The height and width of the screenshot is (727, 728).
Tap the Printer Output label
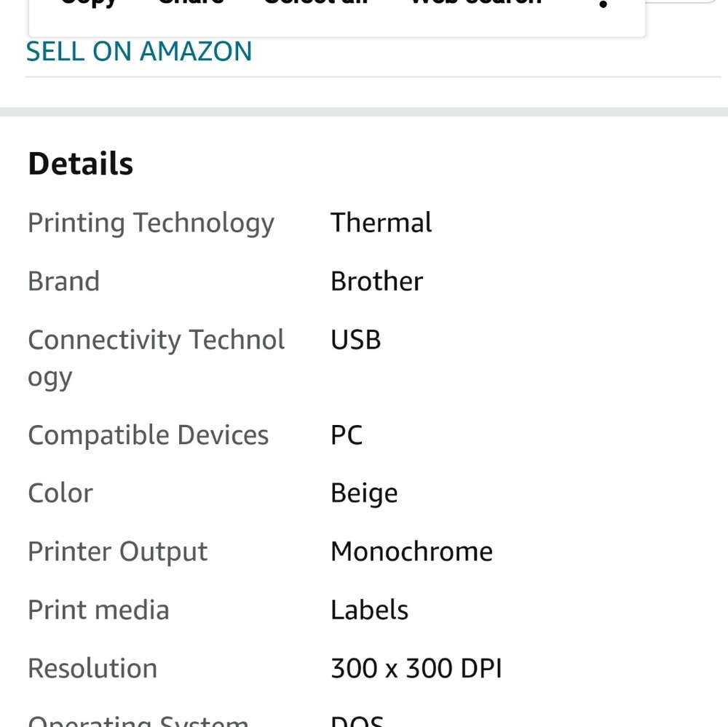tap(117, 552)
